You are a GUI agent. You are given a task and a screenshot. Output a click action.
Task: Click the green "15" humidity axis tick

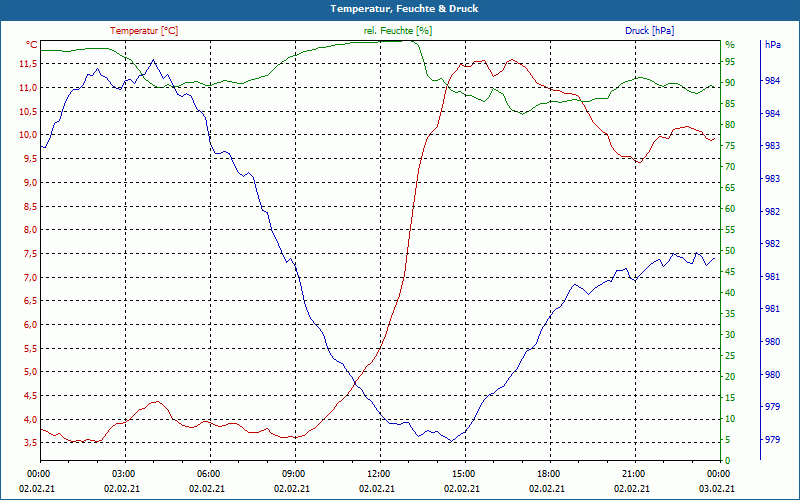[x=730, y=398]
